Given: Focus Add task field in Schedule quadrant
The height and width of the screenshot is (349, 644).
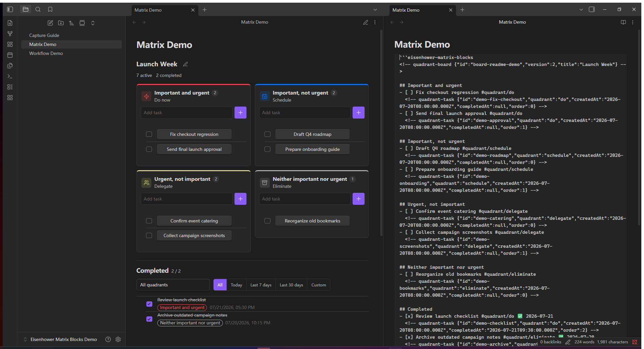Looking at the screenshot, I should (x=305, y=113).
